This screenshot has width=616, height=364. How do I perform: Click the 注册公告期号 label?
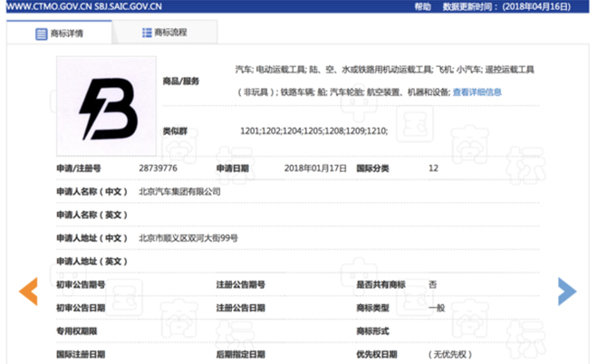click(240, 284)
